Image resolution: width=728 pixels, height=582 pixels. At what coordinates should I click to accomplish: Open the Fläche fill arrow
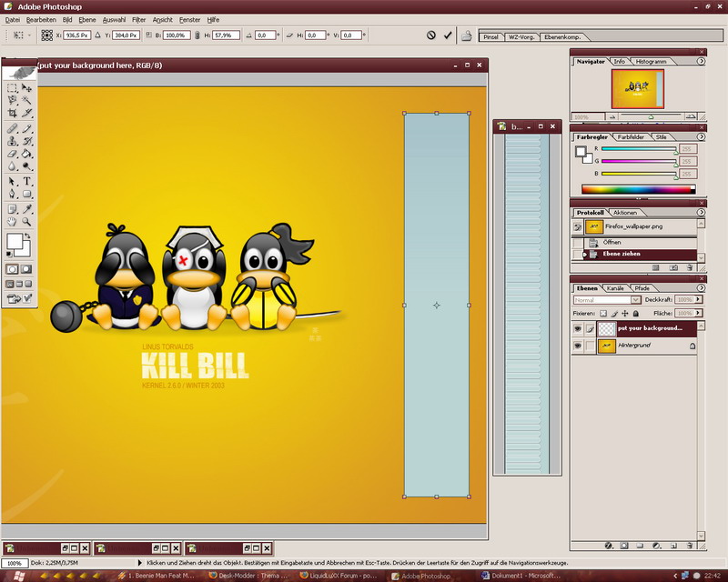pyautogui.click(x=698, y=313)
